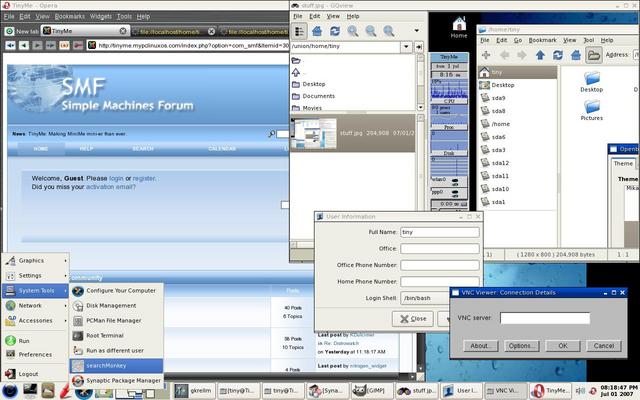The height and width of the screenshot is (400, 640).
Task: Open the GQview Edit menu
Action: 314,16
